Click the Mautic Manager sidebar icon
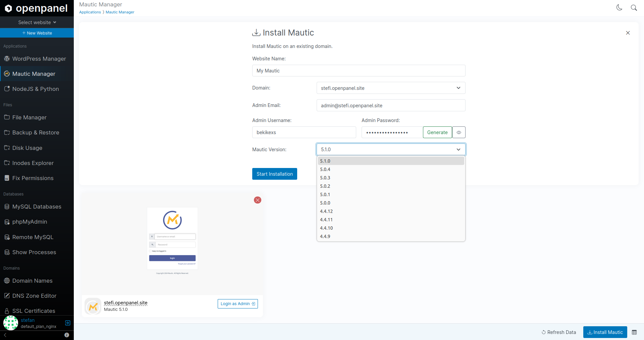The height and width of the screenshot is (340, 644). 7,74
